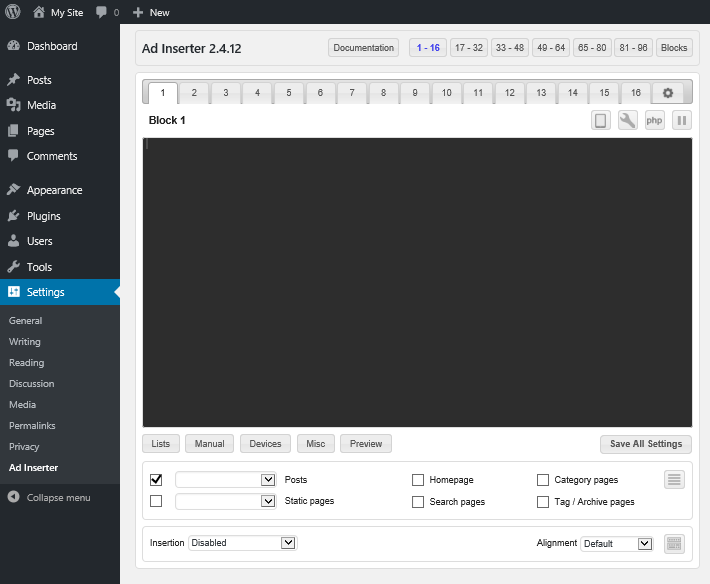Click the Save All Settings button
Image resolution: width=710 pixels, height=584 pixels.
645,444
